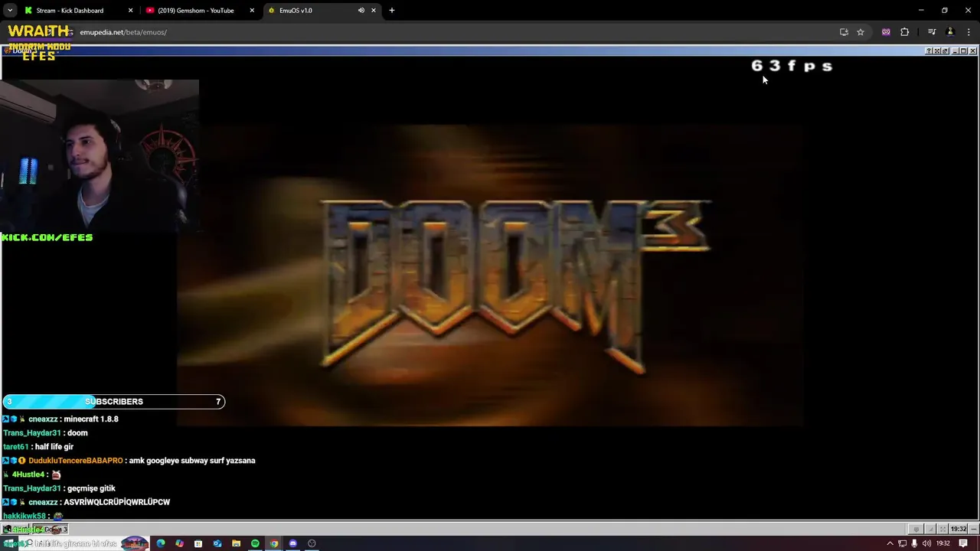Click the install app icon in address bar
The height and width of the screenshot is (551, 980).
[844, 32]
